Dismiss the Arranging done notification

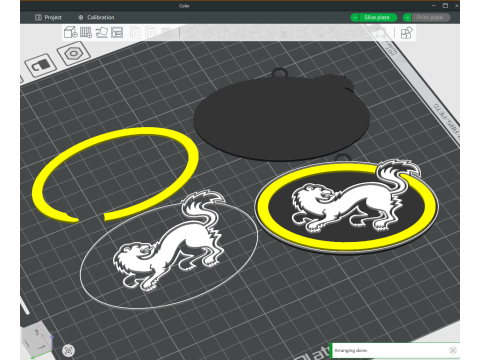453,350
